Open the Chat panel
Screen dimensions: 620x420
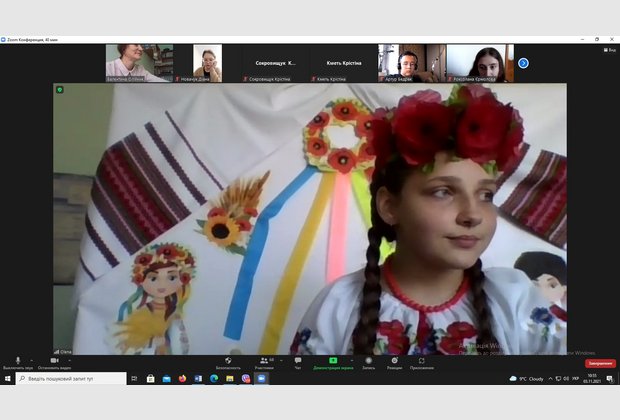[x=297, y=362]
